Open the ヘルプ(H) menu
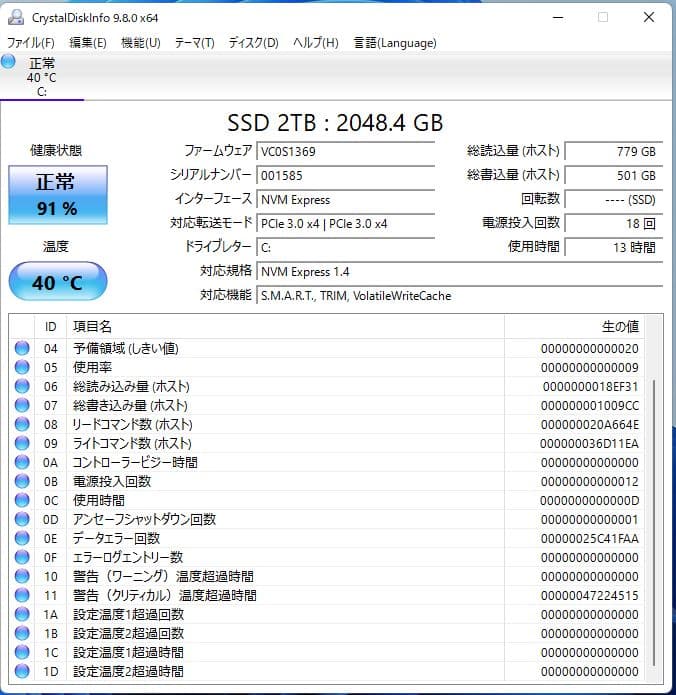The height and width of the screenshot is (695, 676). pyautogui.click(x=316, y=43)
